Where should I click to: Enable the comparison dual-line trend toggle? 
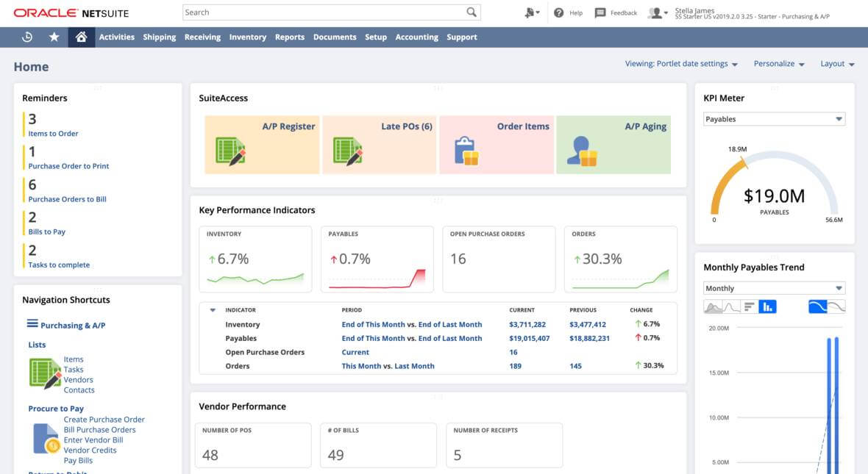tap(836, 306)
